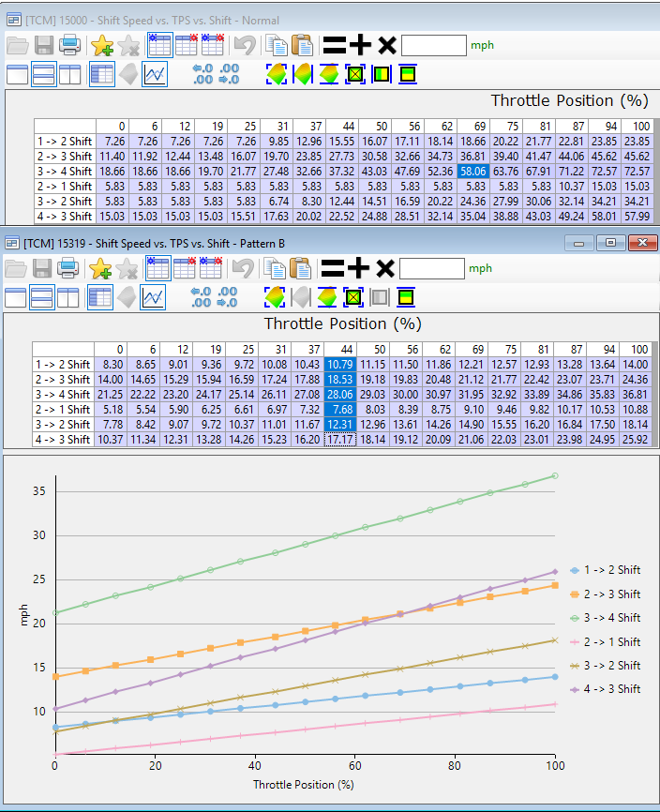Click the 100 column header in the Normal table
The height and width of the screenshot is (812, 660).
(x=637, y=127)
